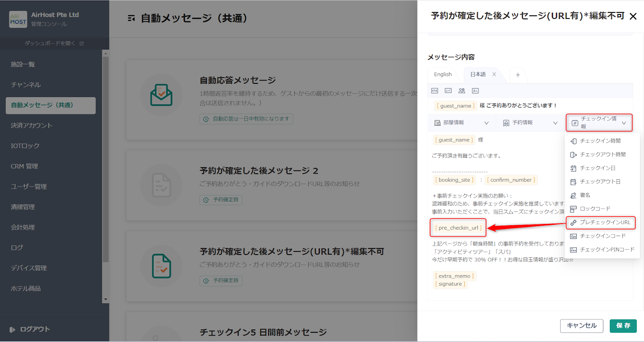Open the チェックイン5 日間前メッセージ card

coord(263,332)
